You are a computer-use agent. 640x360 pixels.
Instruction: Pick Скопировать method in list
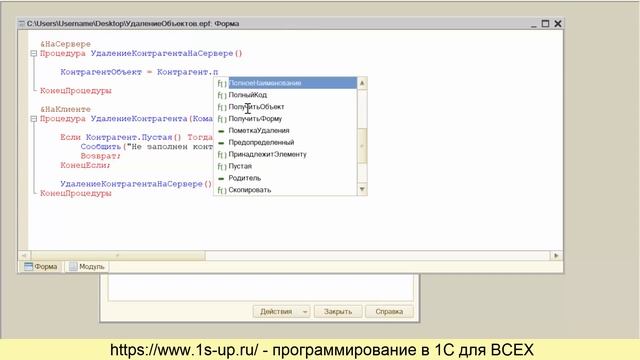click(x=250, y=190)
